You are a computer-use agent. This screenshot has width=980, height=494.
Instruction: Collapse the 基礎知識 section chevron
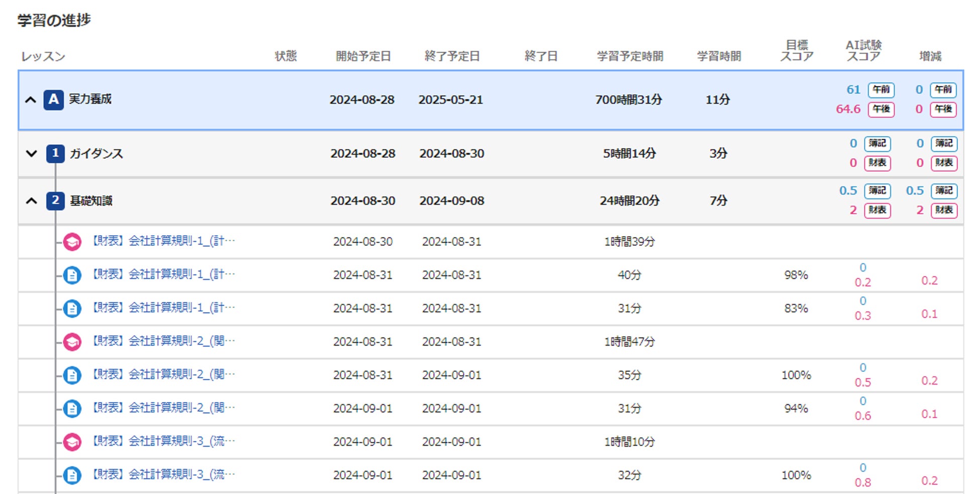click(31, 201)
